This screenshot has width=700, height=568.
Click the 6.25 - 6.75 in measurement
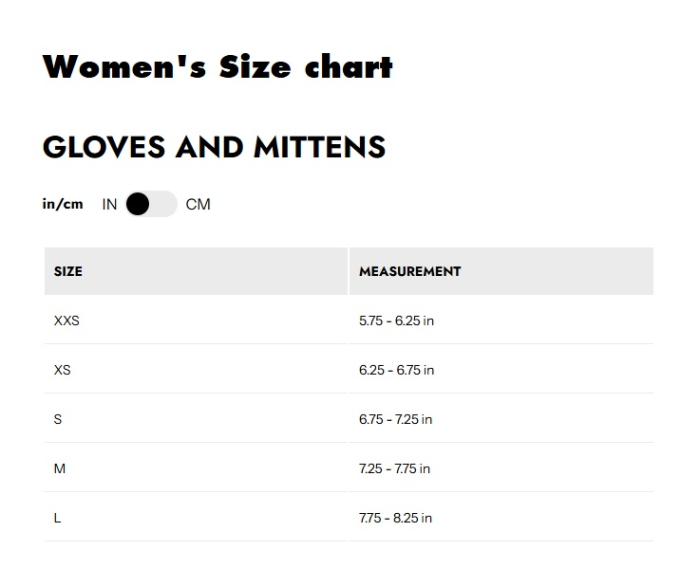[396, 370]
